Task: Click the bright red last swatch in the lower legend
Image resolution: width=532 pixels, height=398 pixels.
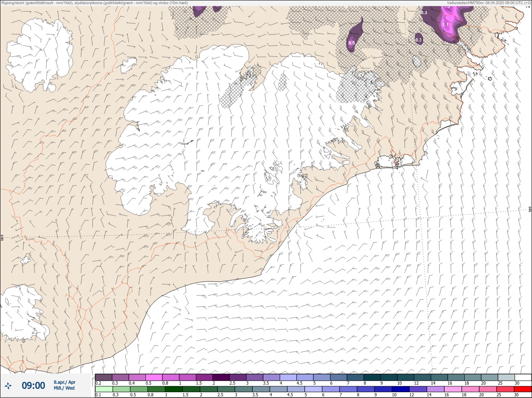Action: click(x=523, y=389)
